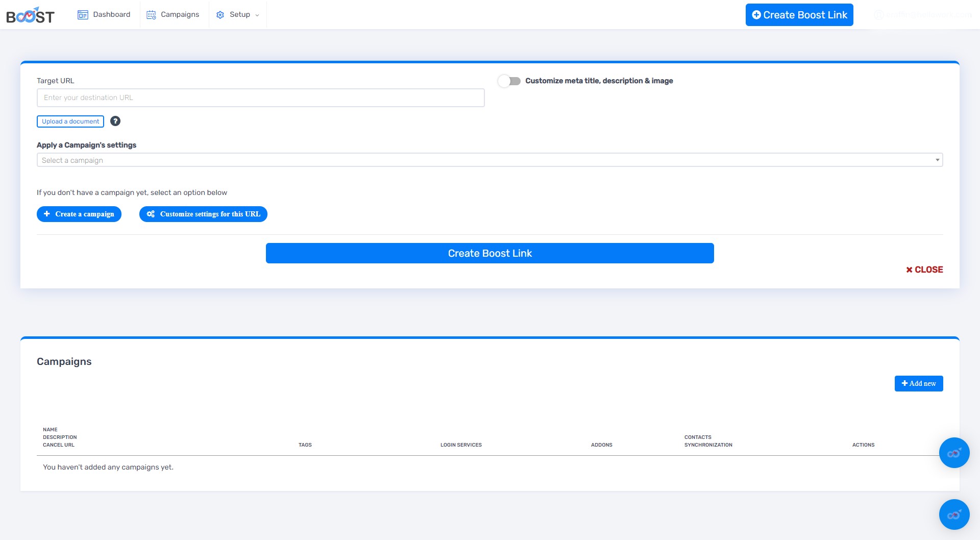Screen dimensions: 980x540
Task: Click the red X close icon
Action: pyautogui.click(x=909, y=269)
